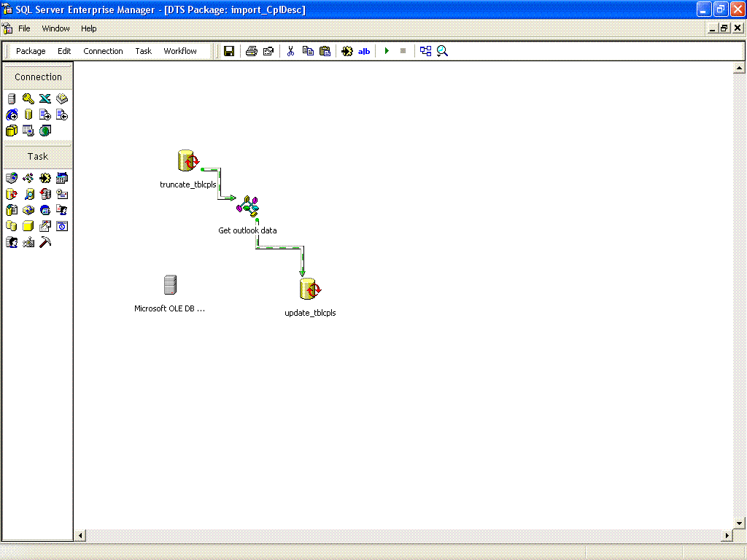Select the Transform Data task in the palette
This screenshot has width=747, height=560.
tap(45, 178)
